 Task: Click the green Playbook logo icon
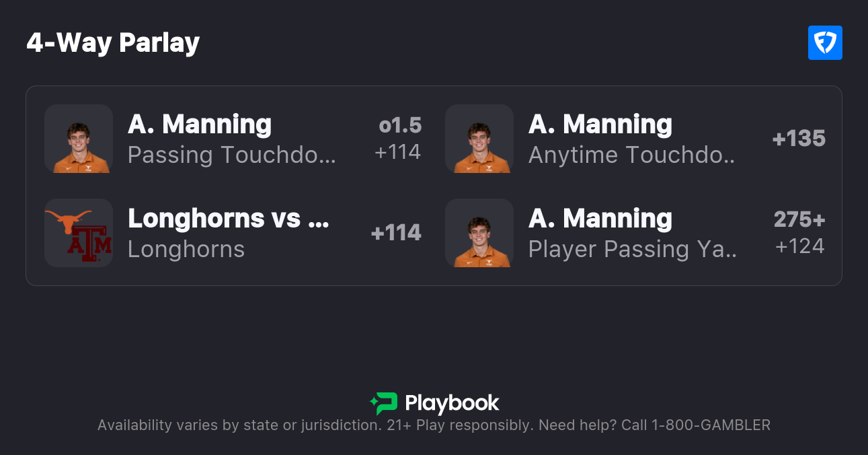384,403
